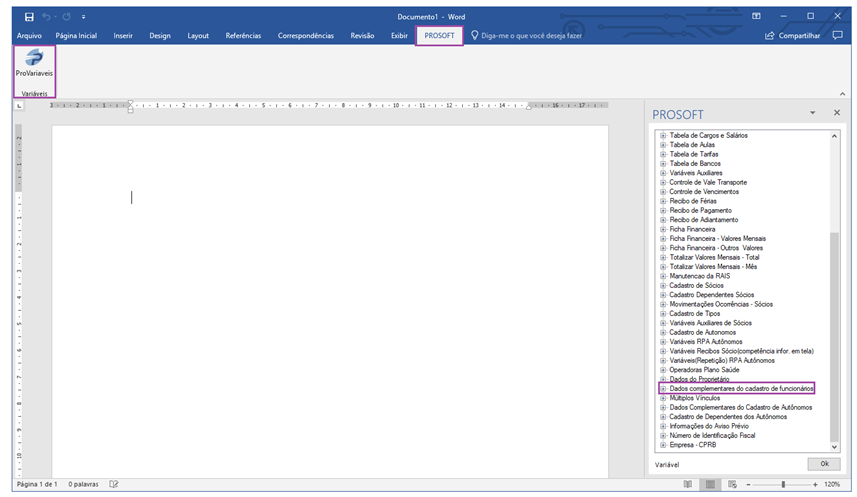857x497 pixels.
Task: Select 'Manutencao da RAIS' tree item
Action: pyautogui.click(x=700, y=276)
